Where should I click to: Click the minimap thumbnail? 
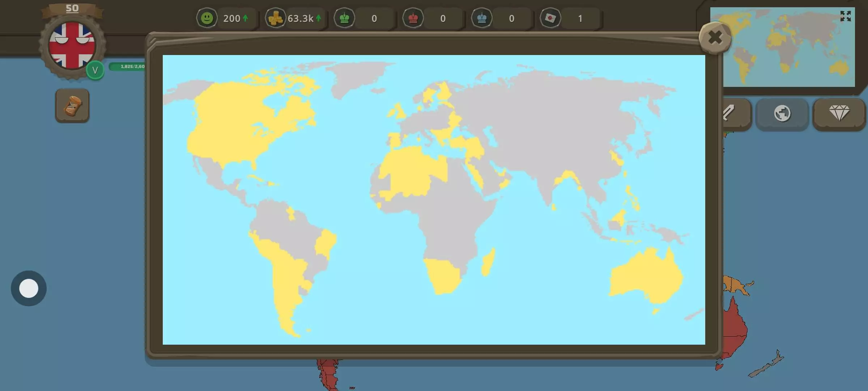point(785,51)
